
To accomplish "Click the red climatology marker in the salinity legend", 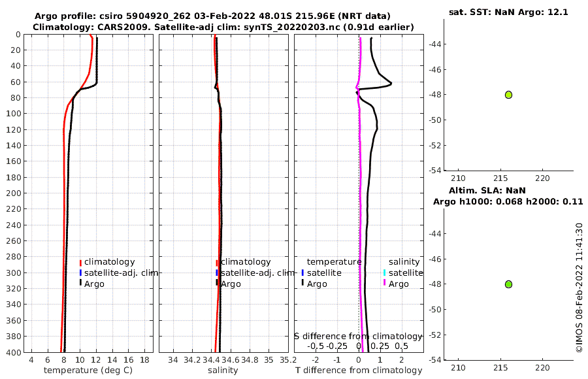I will (217, 262).
